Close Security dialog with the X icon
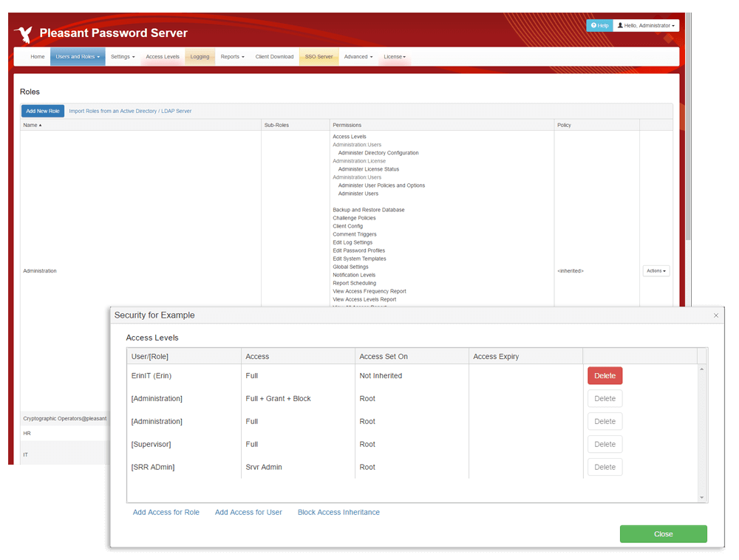The image size is (739, 560). 715,315
